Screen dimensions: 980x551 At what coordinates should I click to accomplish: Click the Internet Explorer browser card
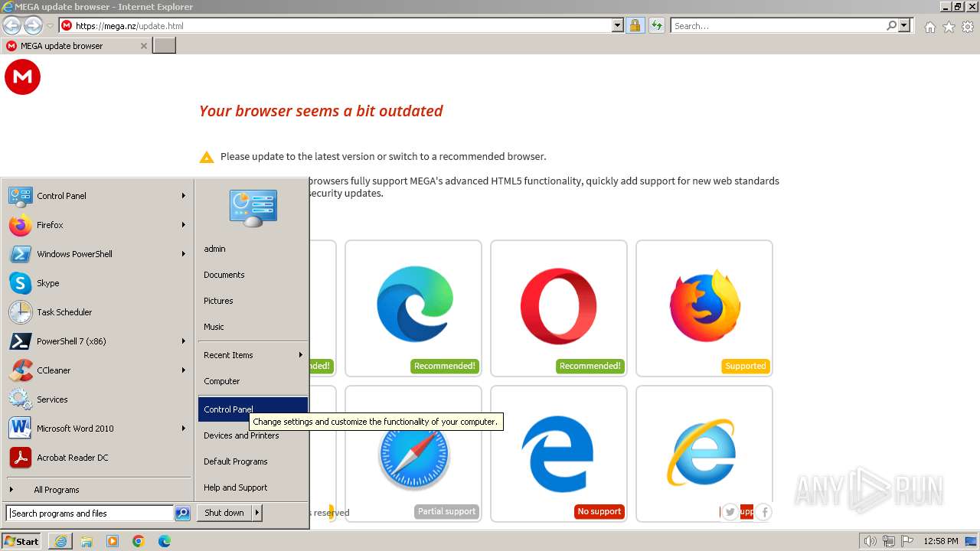704,454
